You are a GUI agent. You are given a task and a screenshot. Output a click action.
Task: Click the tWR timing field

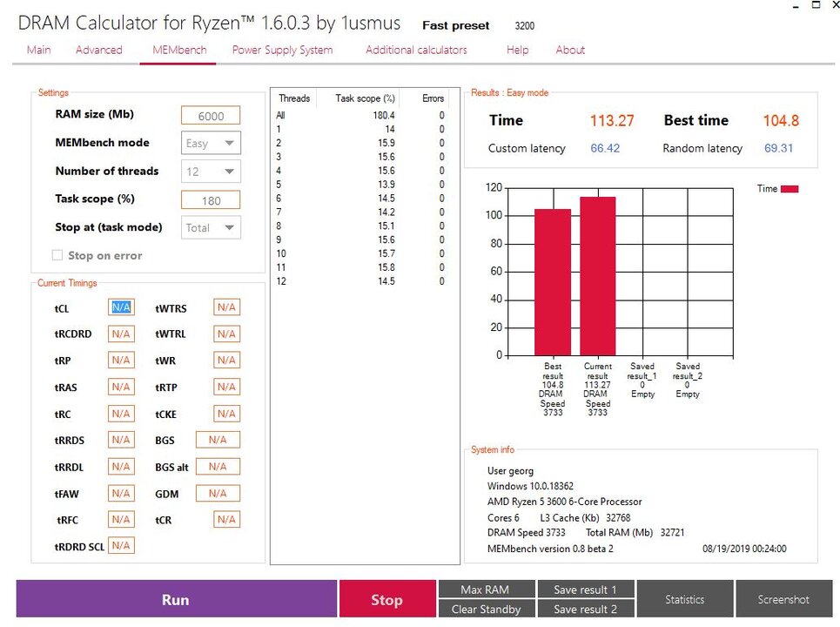tap(226, 361)
